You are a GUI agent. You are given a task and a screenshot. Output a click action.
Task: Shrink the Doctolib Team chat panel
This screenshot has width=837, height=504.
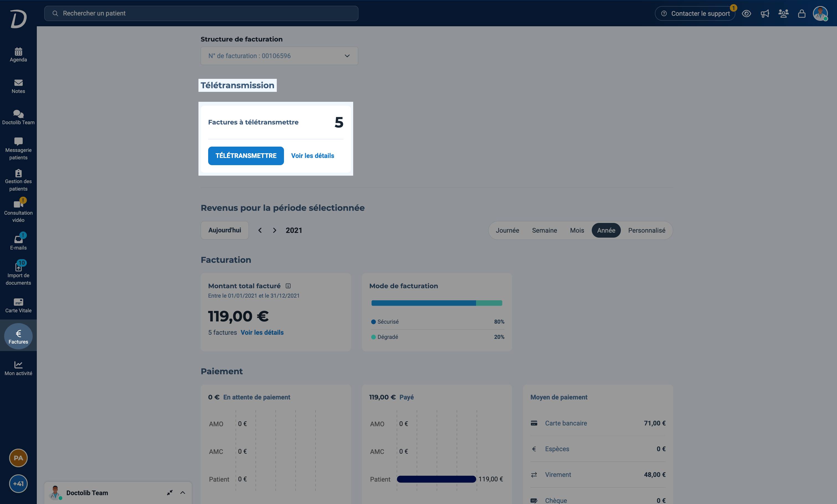[x=170, y=492]
